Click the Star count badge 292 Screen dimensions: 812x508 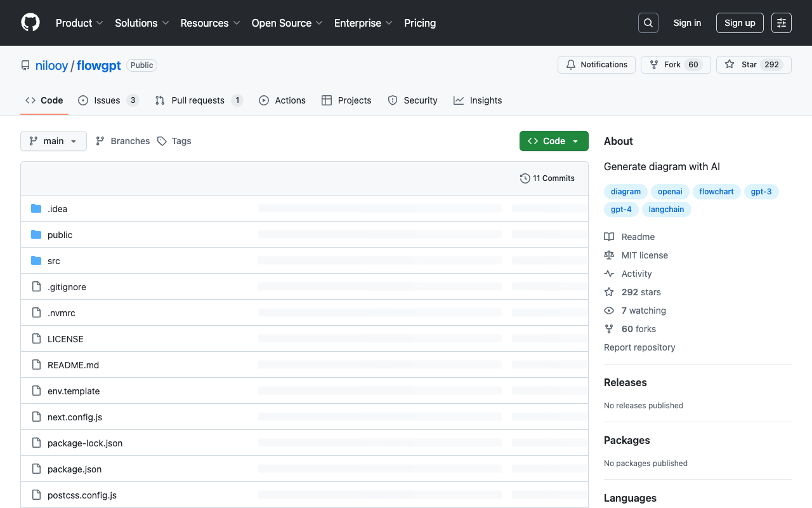[771, 65]
